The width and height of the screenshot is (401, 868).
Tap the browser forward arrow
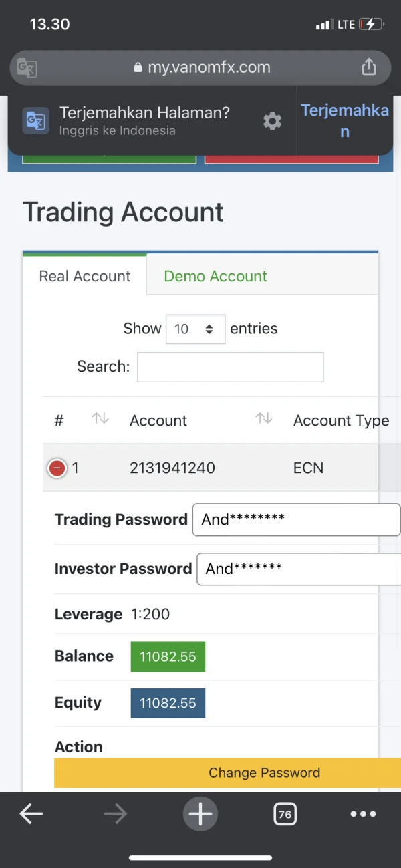pyautogui.click(x=116, y=813)
